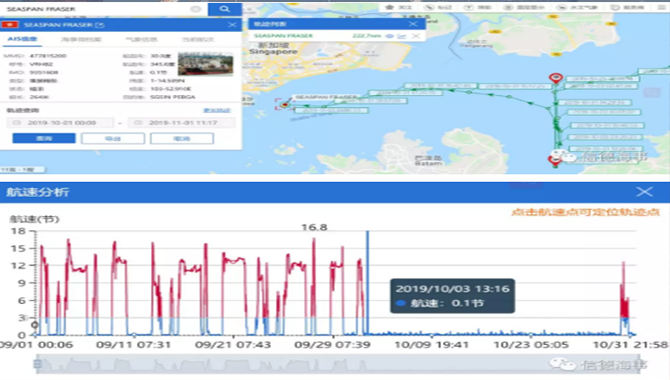Clear the SEASPAN FRASER search text
The image size is (670, 380).
coord(195,9)
